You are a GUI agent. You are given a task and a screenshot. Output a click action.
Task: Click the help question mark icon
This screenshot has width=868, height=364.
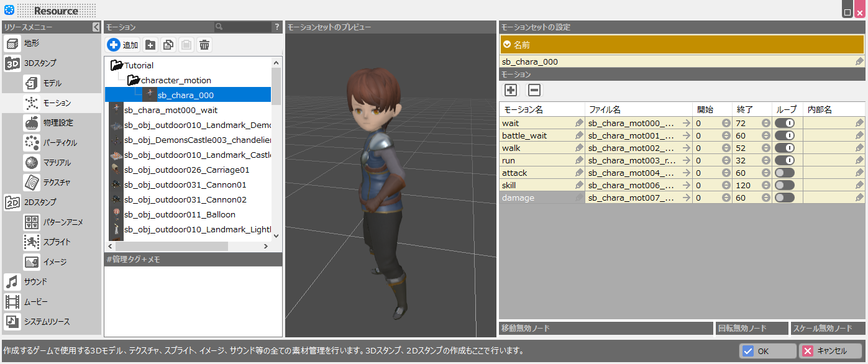[277, 27]
